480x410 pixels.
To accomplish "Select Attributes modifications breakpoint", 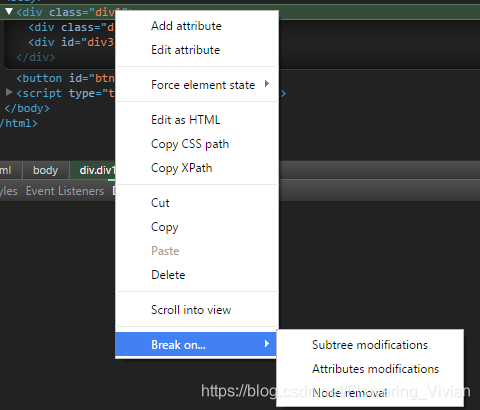I will 370,369.
